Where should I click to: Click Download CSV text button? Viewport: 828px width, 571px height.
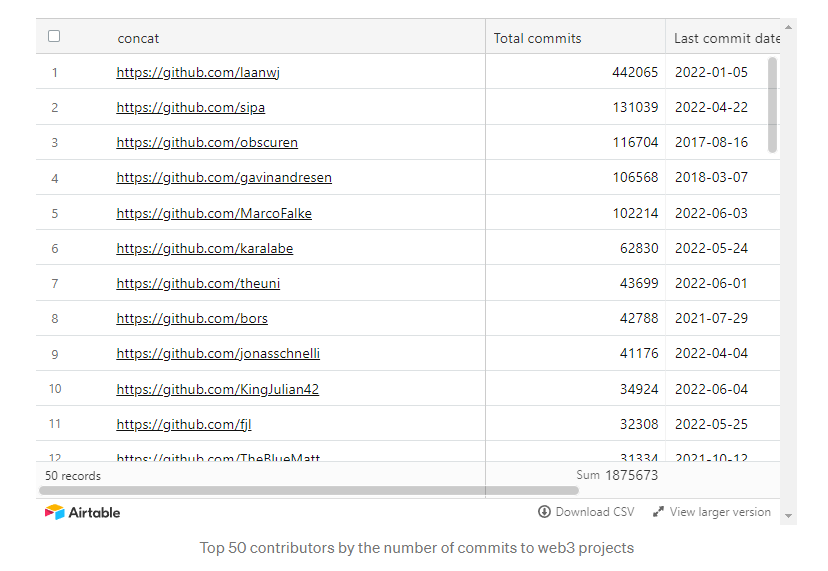pos(595,512)
